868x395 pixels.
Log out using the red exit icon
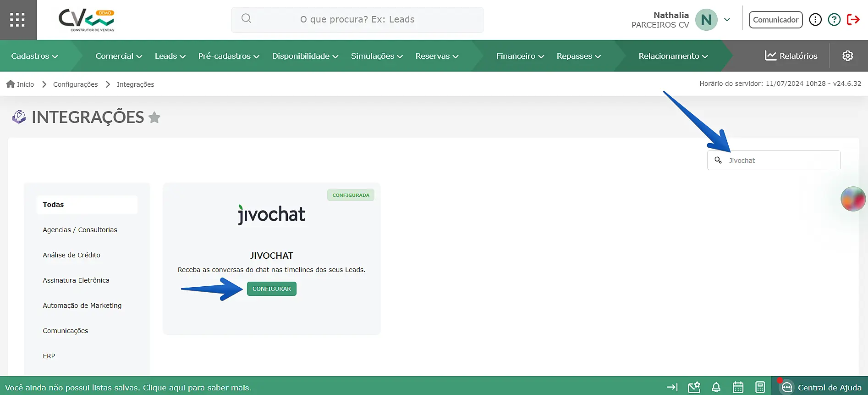tap(853, 20)
